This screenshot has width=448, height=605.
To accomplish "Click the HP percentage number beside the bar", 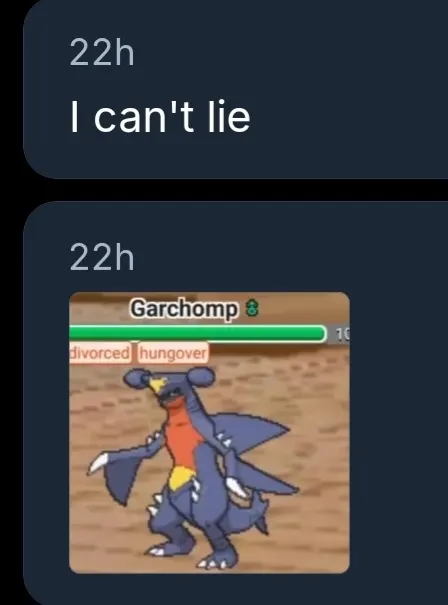I will (x=341, y=335).
